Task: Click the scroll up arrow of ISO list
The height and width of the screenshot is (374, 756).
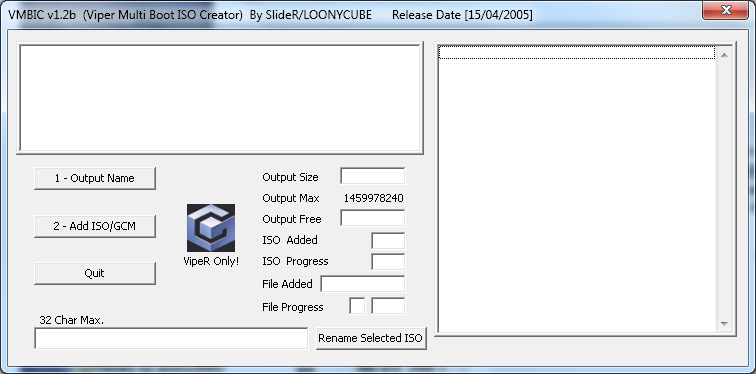Action: point(724,55)
